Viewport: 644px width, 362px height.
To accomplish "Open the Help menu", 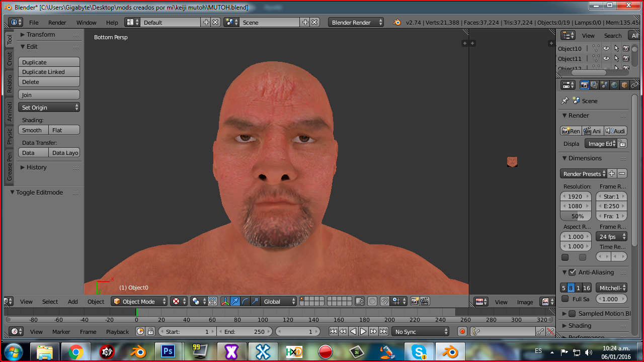I will point(112,22).
